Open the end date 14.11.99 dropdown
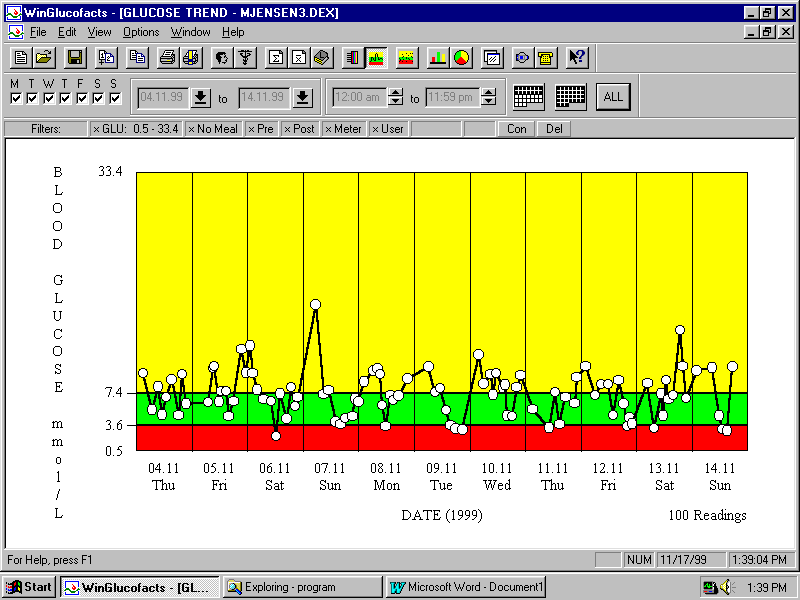The height and width of the screenshot is (600, 800). pyautogui.click(x=303, y=97)
